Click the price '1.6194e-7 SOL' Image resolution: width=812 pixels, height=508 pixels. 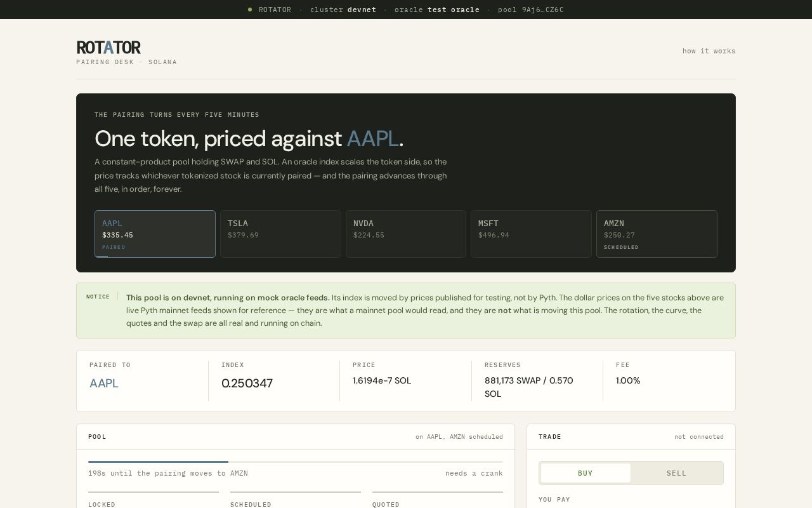click(x=382, y=380)
